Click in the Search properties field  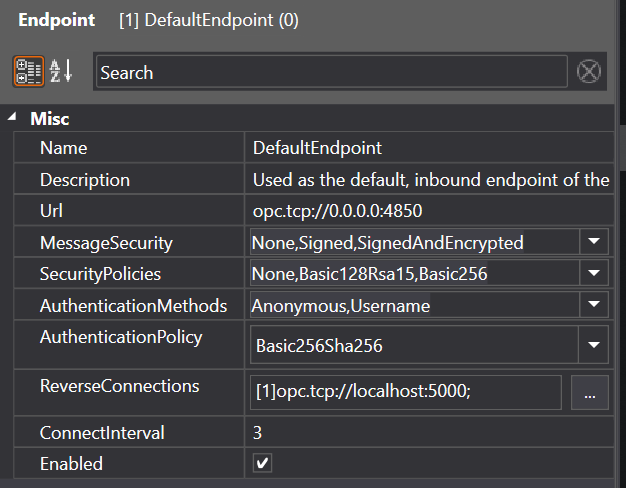(x=330, y=72)
